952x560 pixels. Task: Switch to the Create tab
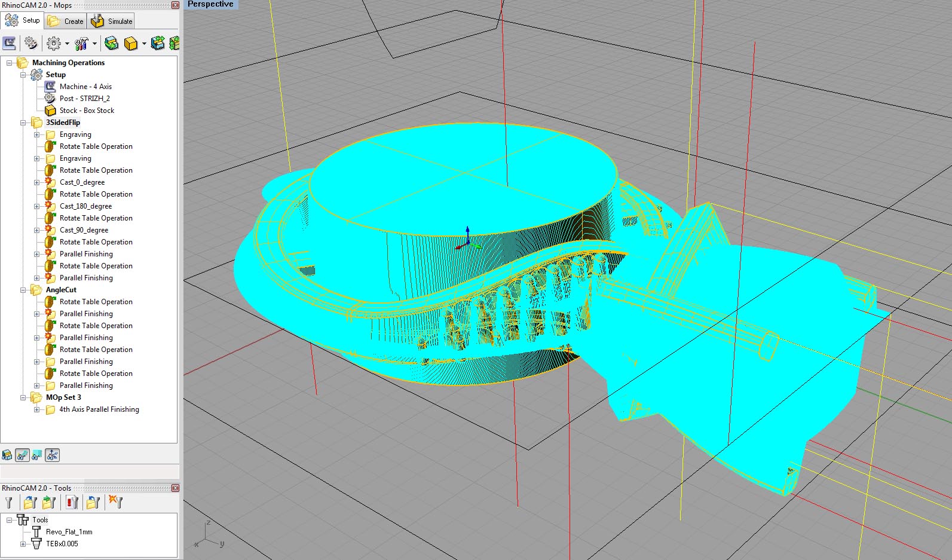pyautogui.click(x=66, y=21)
